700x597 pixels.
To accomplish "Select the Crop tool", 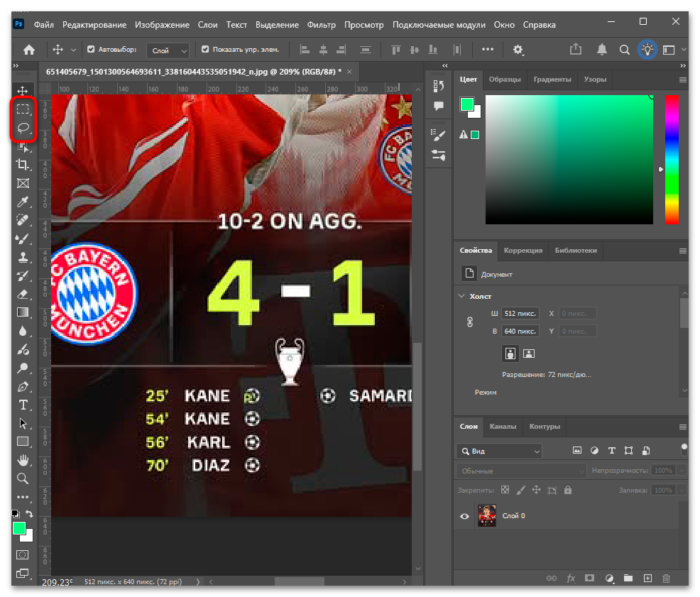I will click(23, 164).
